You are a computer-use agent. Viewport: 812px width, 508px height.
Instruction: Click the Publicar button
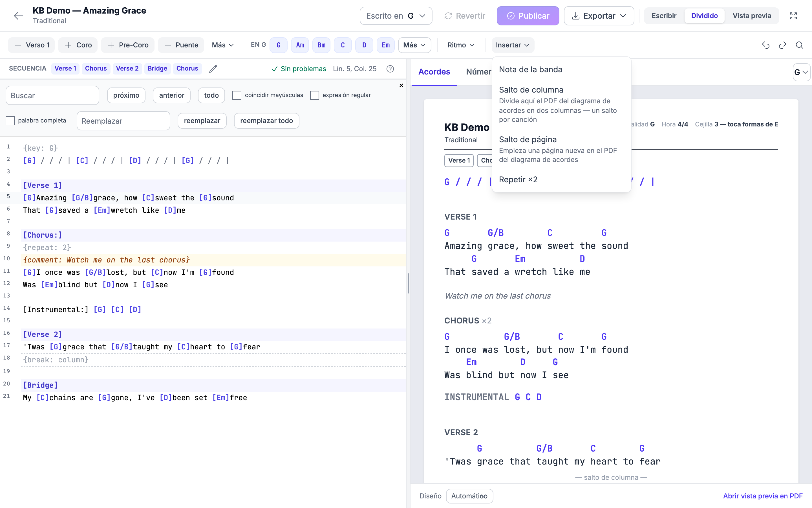click(x=528, y=16)
